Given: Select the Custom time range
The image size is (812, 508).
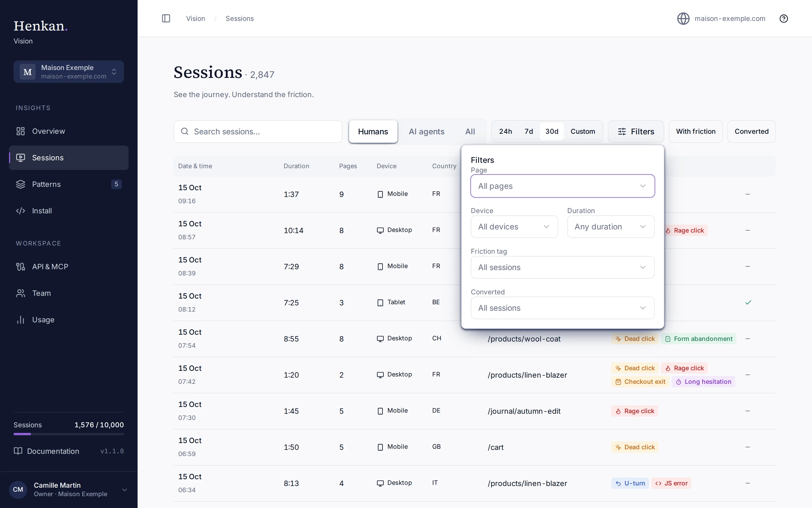Looking at the screenshot, I should (583, 131).
